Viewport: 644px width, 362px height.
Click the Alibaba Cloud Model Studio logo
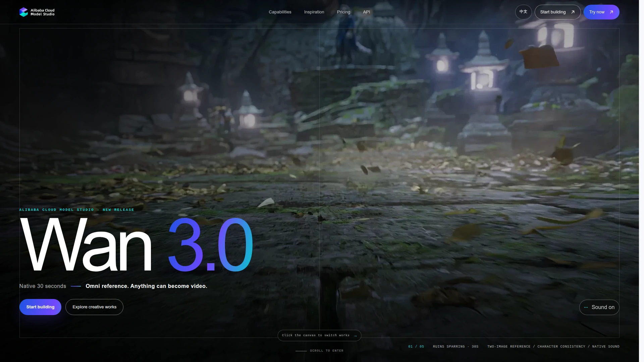pos(37,12)
